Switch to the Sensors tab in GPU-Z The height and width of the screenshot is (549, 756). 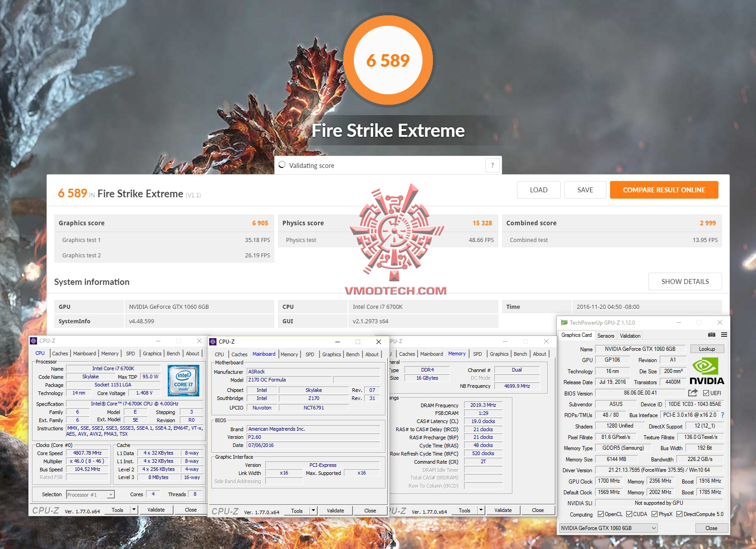point(606,335)
